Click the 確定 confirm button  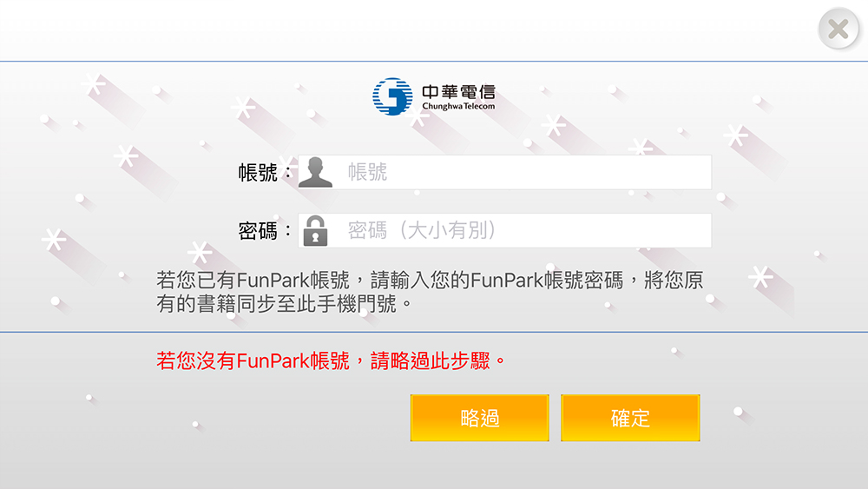tap(630, 418)
